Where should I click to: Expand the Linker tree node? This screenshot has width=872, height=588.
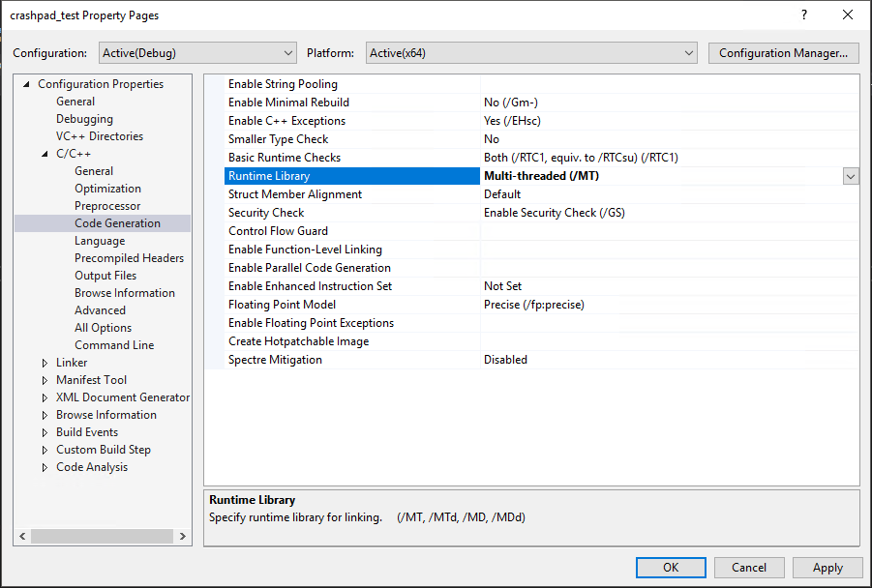pos(44,362)
